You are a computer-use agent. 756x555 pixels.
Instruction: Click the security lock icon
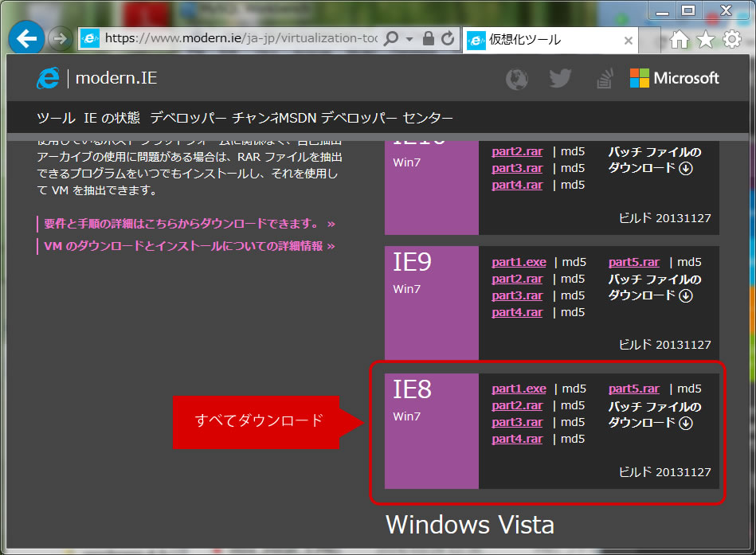point(428,38)
